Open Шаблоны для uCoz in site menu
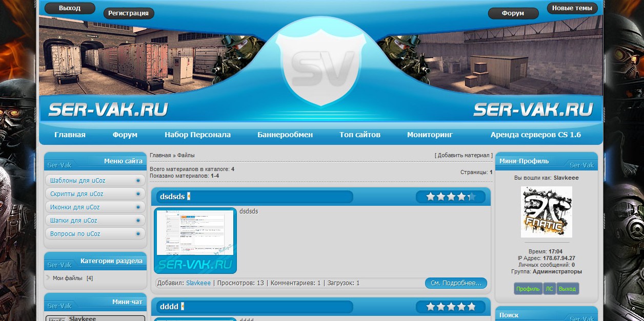 pos(95,181)
